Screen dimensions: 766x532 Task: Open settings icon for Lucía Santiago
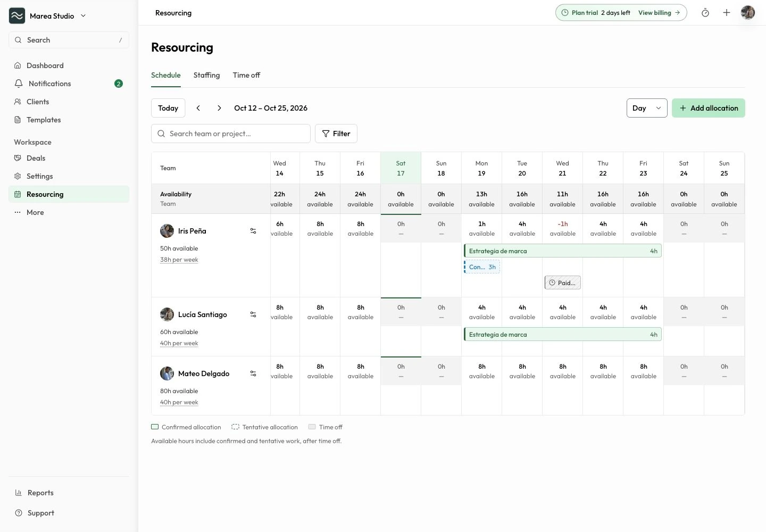[253, 314]
